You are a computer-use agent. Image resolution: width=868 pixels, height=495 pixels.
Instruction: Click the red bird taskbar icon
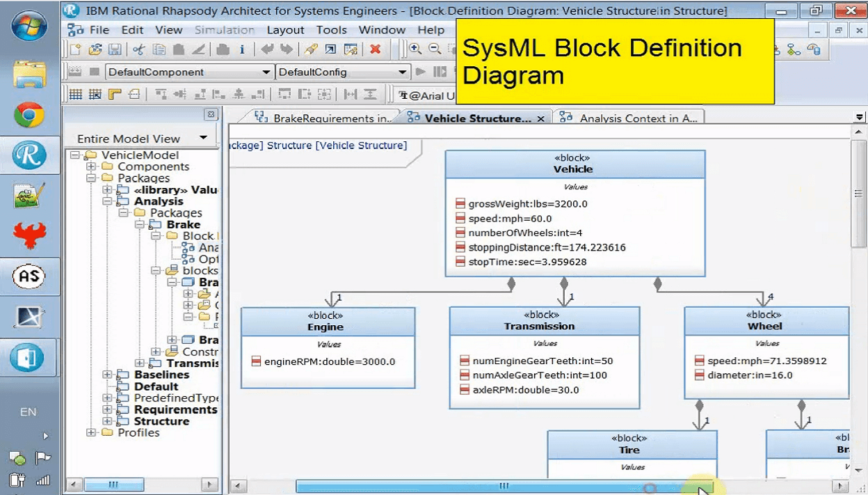point(29,237)
